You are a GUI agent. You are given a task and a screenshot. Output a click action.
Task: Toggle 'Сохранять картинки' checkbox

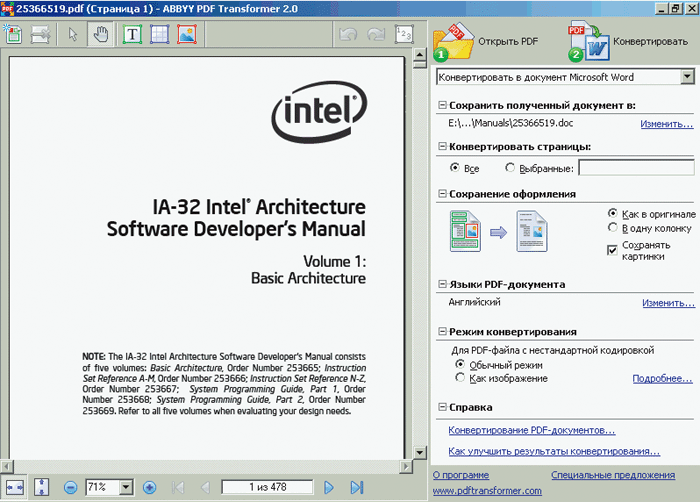(x=612, y=250)
